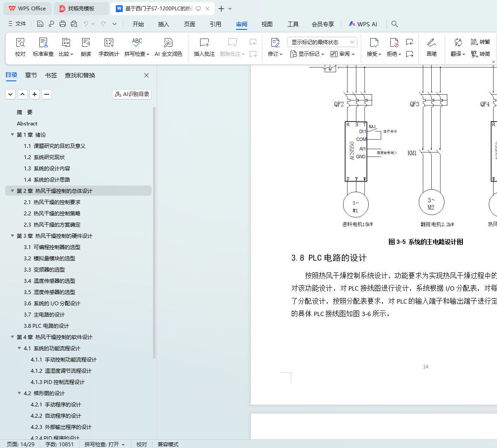Collapse 第 3 章 硬件设计 tree node
This screenshot has height=448, width=497.
13,236
